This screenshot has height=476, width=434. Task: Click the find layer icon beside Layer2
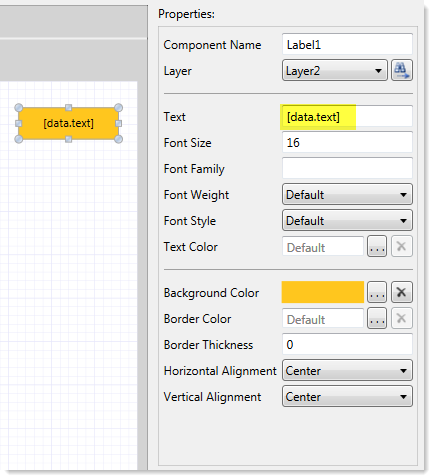pos(402,70)
